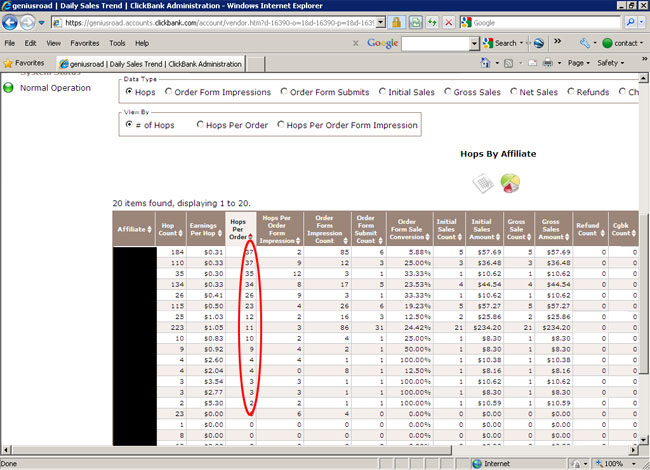650x470 pixels.
Task: Sort by Refund Count column header
Action: coord(590,229)
